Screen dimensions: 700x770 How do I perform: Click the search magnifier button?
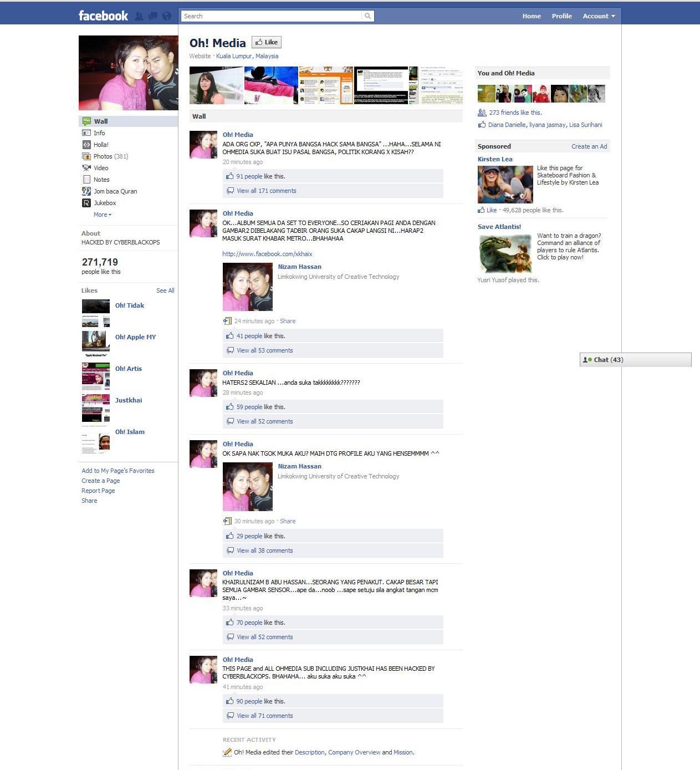[367, 16]
